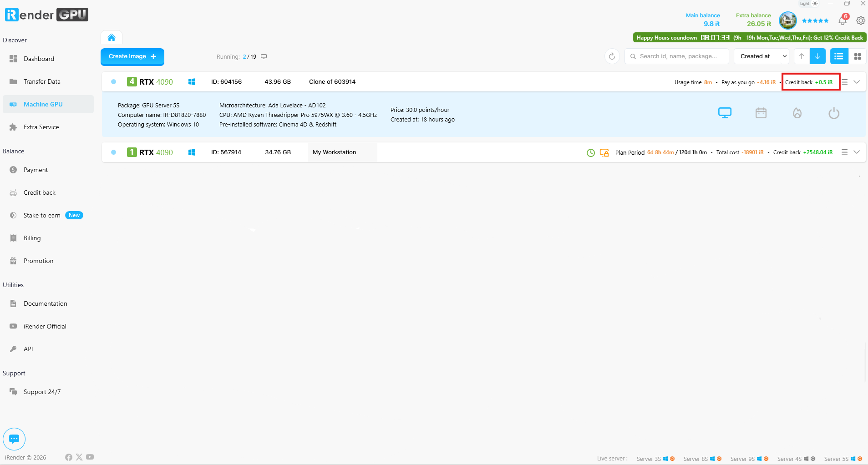The width and height of the screenshot is (868, 465).
Task: Collapse details of machine ID 604156
Action: coord(857,82)
